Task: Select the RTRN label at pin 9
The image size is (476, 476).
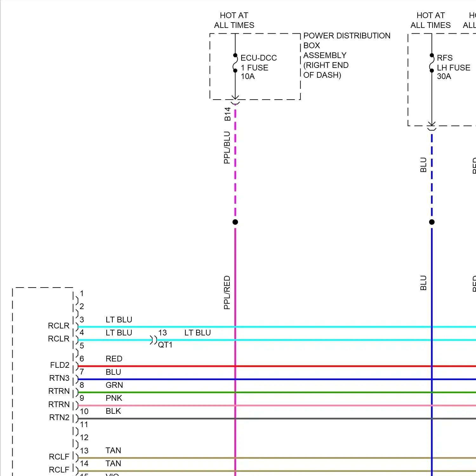Action: (59, 405)
